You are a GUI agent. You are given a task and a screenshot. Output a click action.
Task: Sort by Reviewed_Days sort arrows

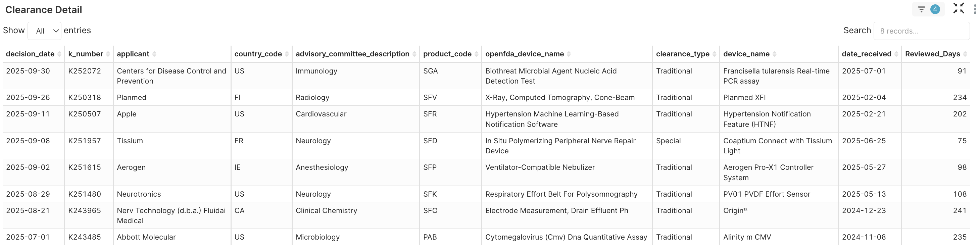965,54
